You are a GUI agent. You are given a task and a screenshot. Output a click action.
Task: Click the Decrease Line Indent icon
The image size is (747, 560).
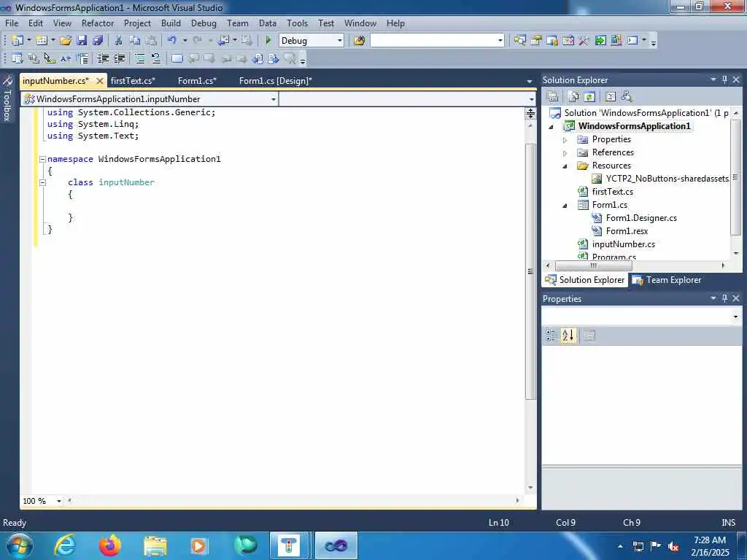pyautogui.click(x=103, y=58)
